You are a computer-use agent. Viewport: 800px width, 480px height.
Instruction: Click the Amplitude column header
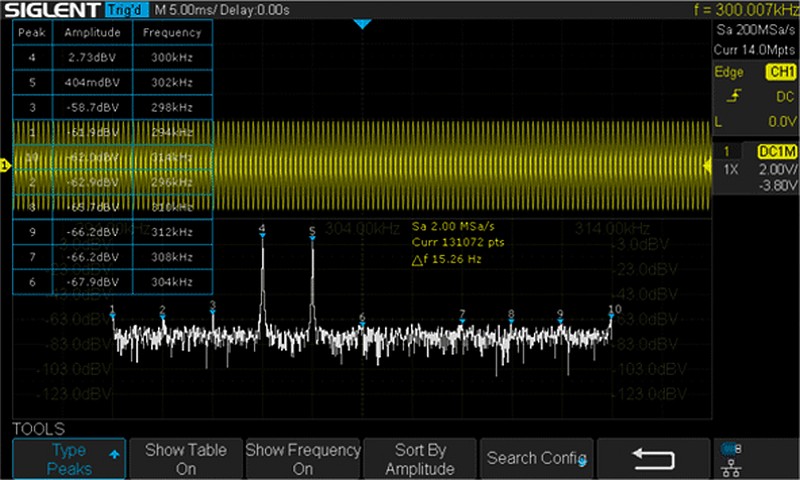point(92,33)
